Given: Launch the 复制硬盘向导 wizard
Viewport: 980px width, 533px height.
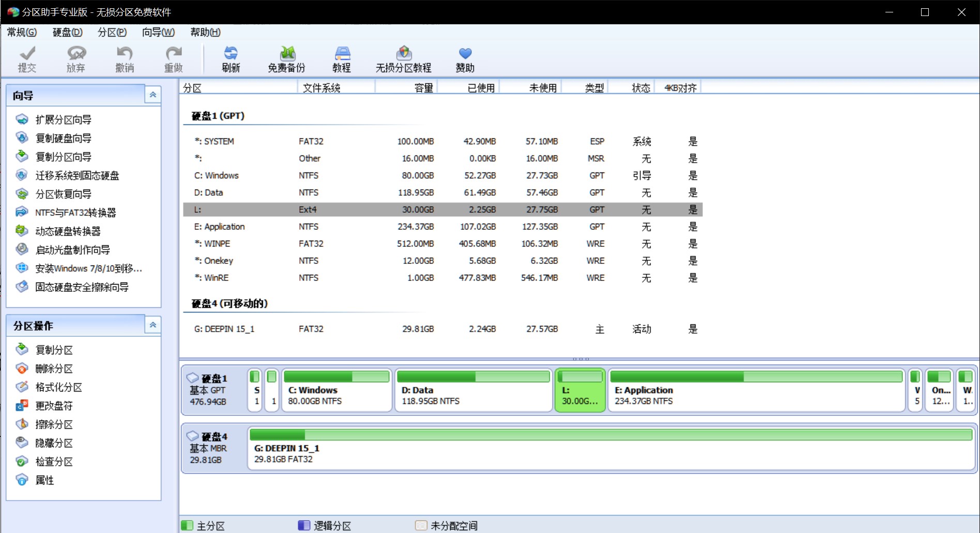Looking at the screenshot, I should coord(54,138).
